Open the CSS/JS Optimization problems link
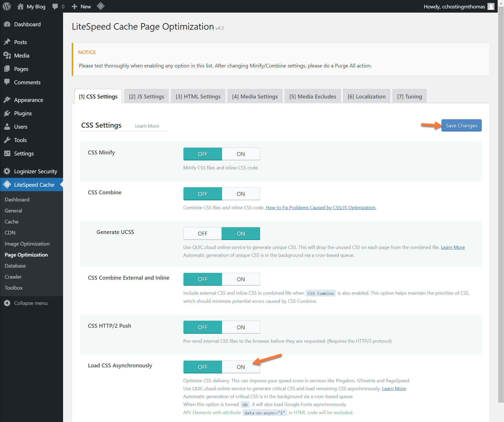504x422 pixels. [321, 207]
